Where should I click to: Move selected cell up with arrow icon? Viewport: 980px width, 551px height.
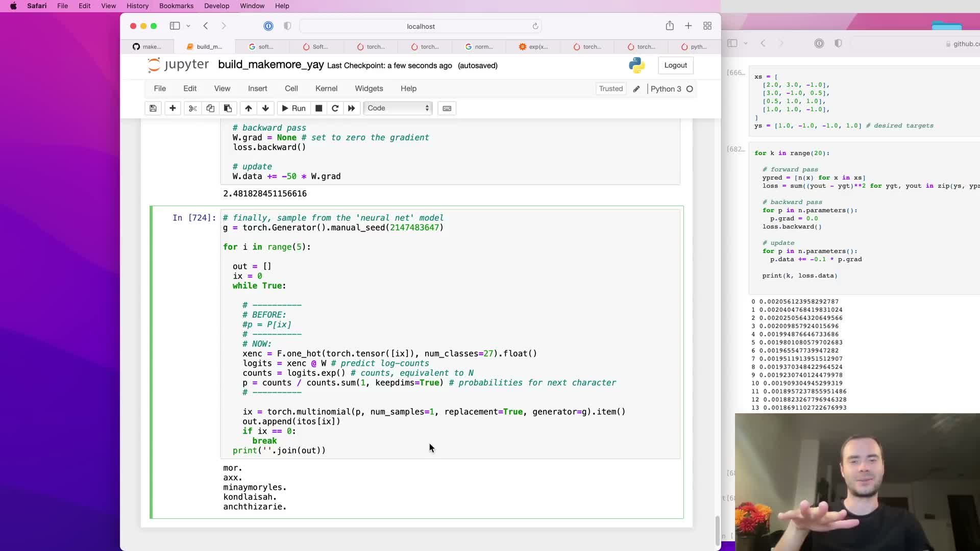pos(248,108)
